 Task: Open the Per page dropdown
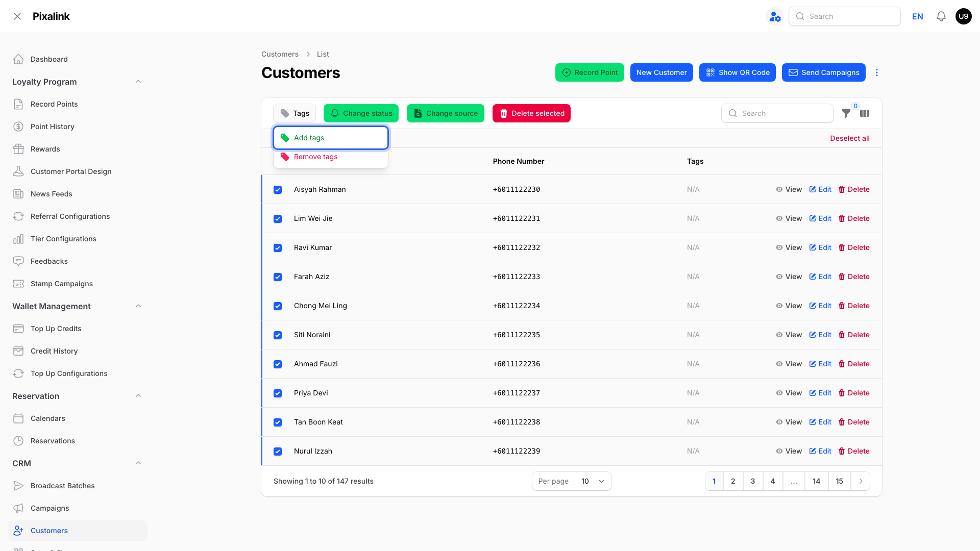click(593, 481)
